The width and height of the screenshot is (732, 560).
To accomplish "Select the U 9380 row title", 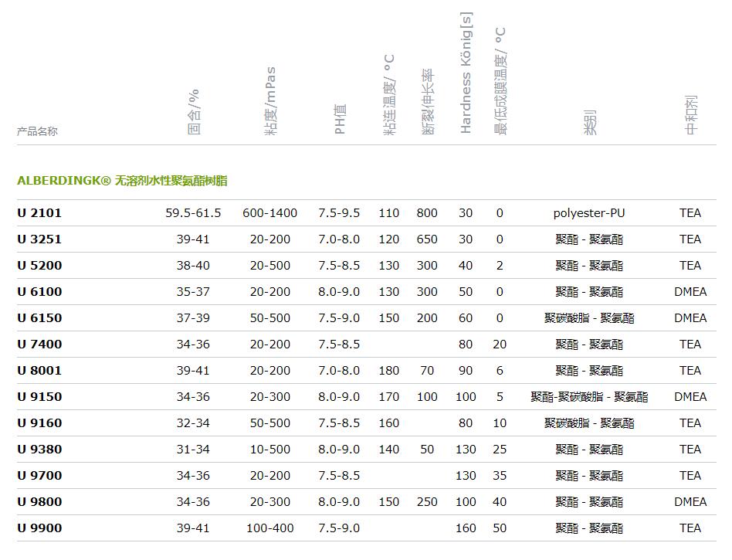I will 39,450.
